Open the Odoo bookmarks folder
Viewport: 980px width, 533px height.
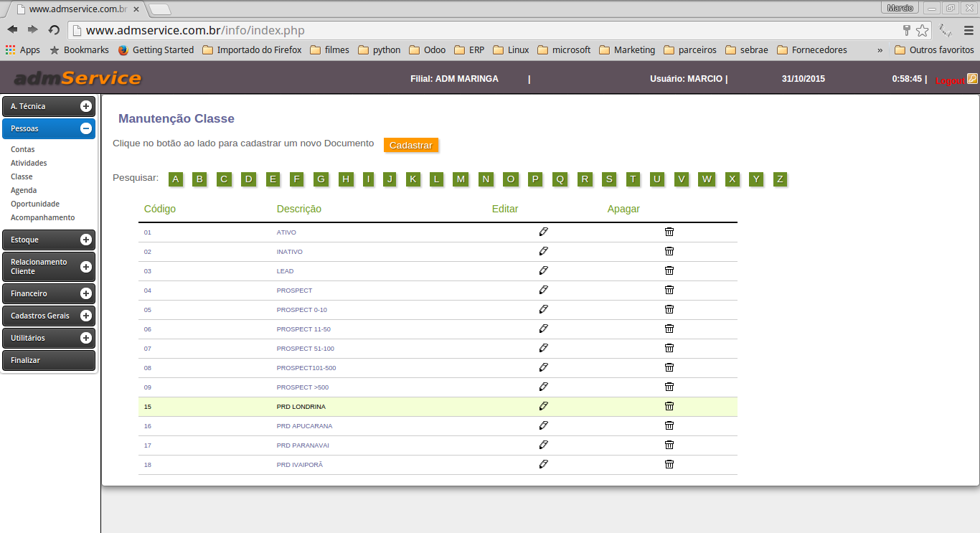point(427,50)
